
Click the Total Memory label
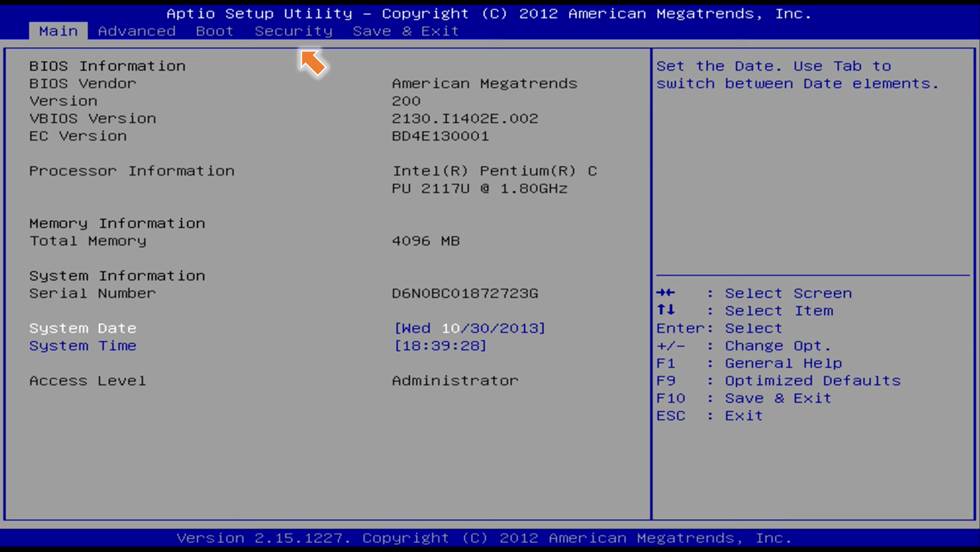[88, 241]
